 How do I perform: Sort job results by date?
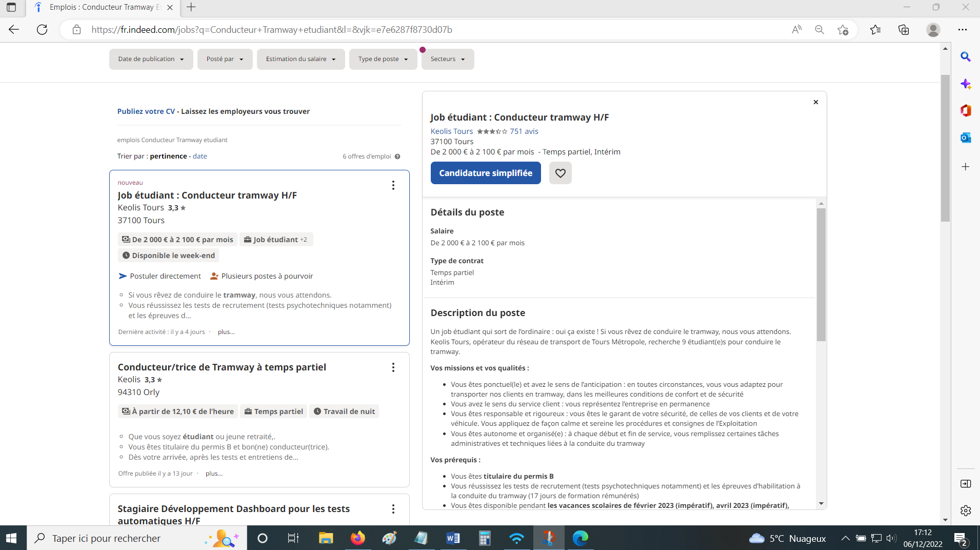tap(199, 156)
